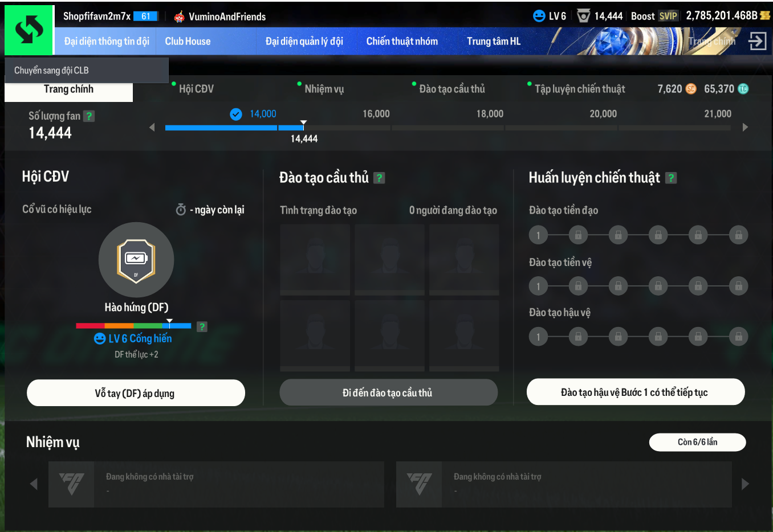Click the locked step after Đào tạo tiền đạo 1
Image resolution: width=773 pixels, height=532 pixels.
tap(578, 235)
